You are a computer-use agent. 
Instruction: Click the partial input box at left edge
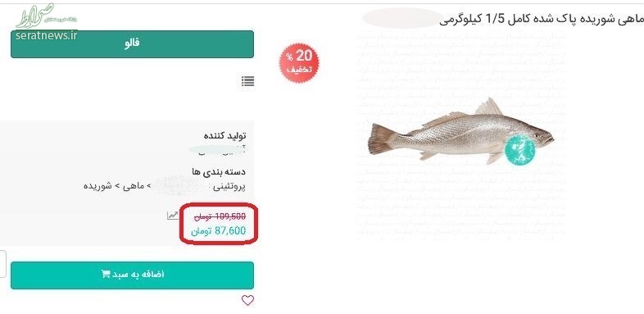pos(3,264)
